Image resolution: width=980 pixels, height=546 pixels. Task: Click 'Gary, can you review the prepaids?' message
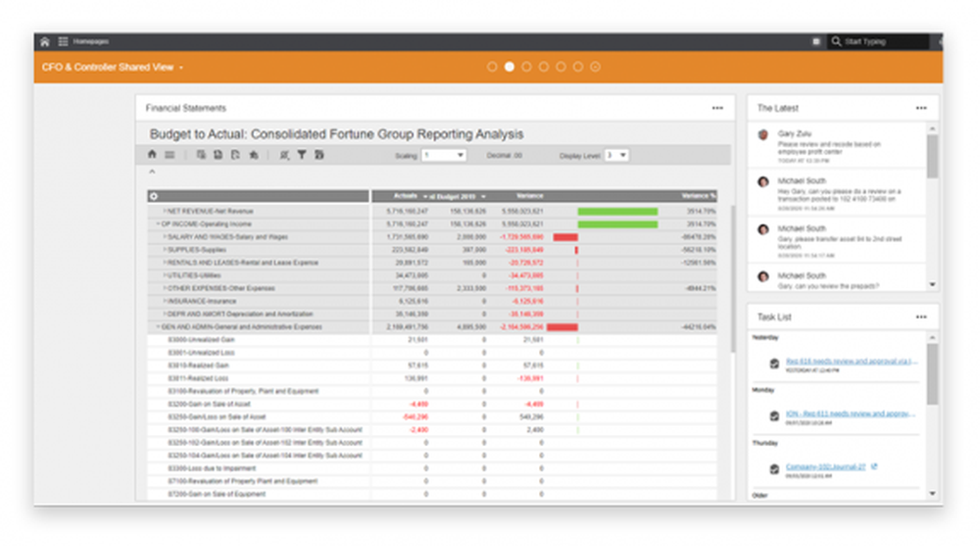(828, 286)
